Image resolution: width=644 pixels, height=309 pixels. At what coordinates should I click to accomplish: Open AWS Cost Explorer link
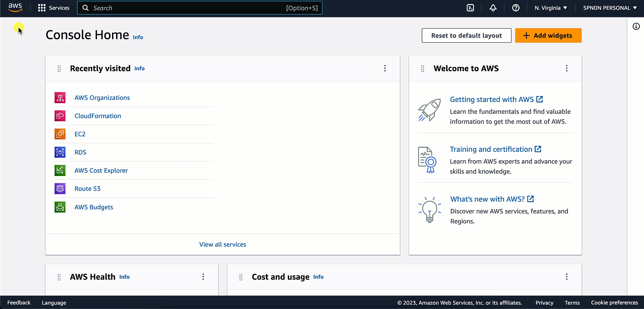coord(101,171)
